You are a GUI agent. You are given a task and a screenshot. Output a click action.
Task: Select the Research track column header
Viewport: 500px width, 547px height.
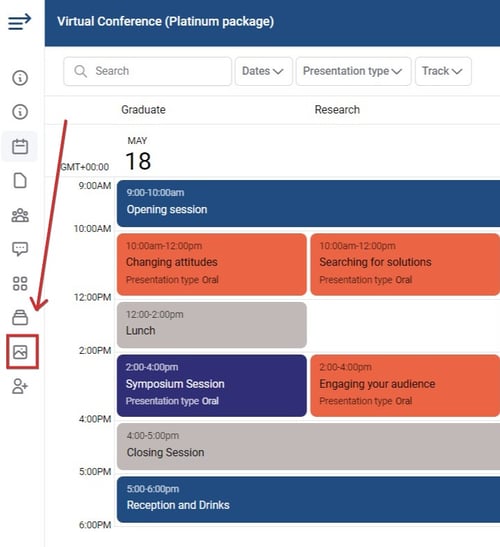337,110
